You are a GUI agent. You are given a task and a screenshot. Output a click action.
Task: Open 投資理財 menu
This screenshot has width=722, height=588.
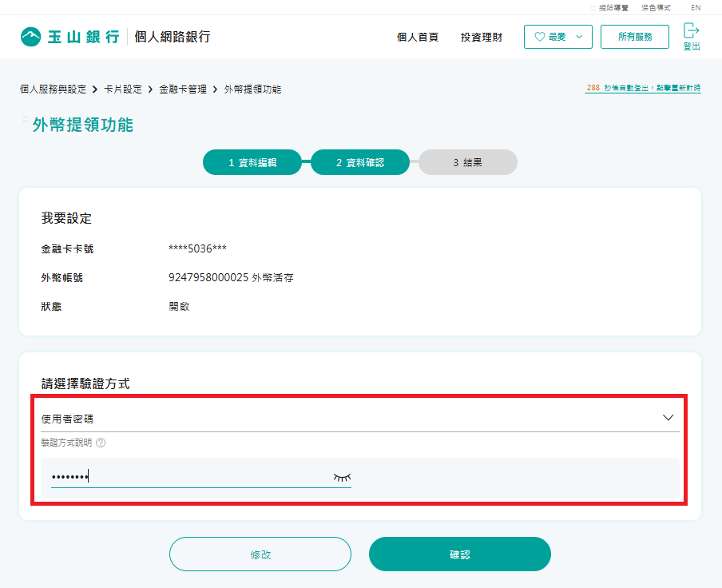481,38
